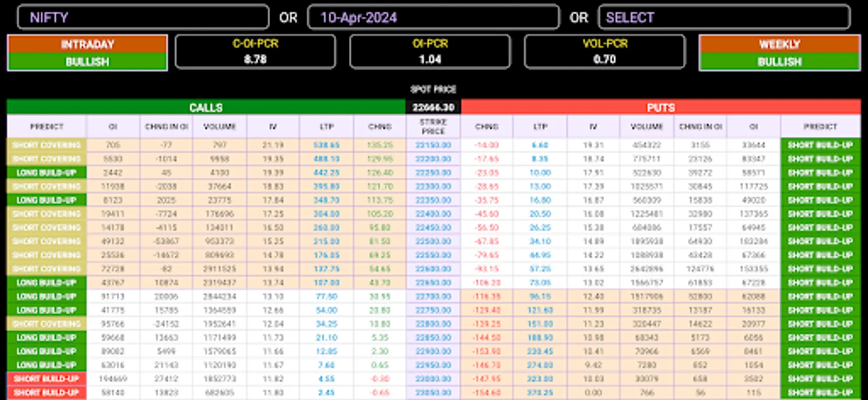
Task: Click the STRIKE PRICE column header
Action: pos(433,126)
